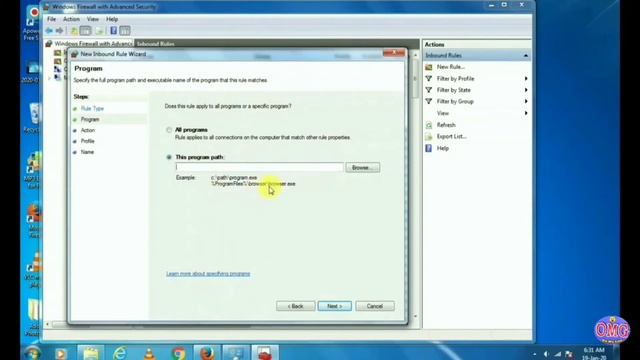Viewport: 640px width, 360px height.
Task: Click the funnel icon beside Filter by State
Action: tap(429, 90)
